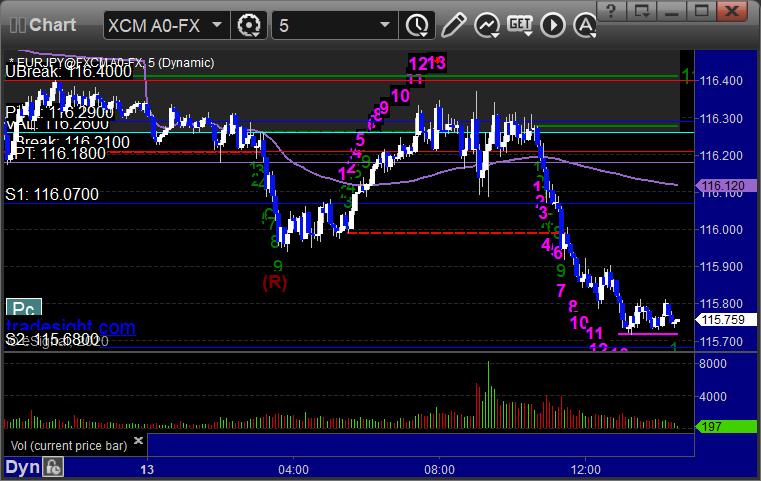761x481 pixels.
Task: Click the S2 115.6800 support label
Action: 52,339
